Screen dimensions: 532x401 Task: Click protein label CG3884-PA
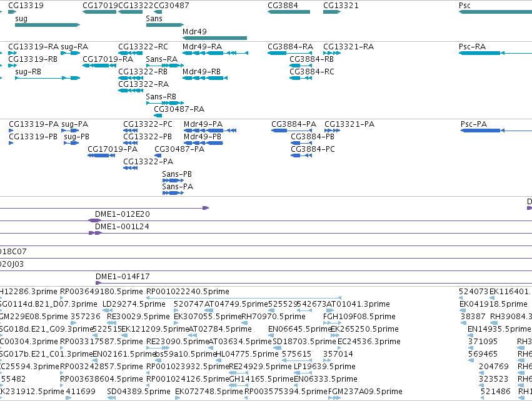(x=294, y=124)
